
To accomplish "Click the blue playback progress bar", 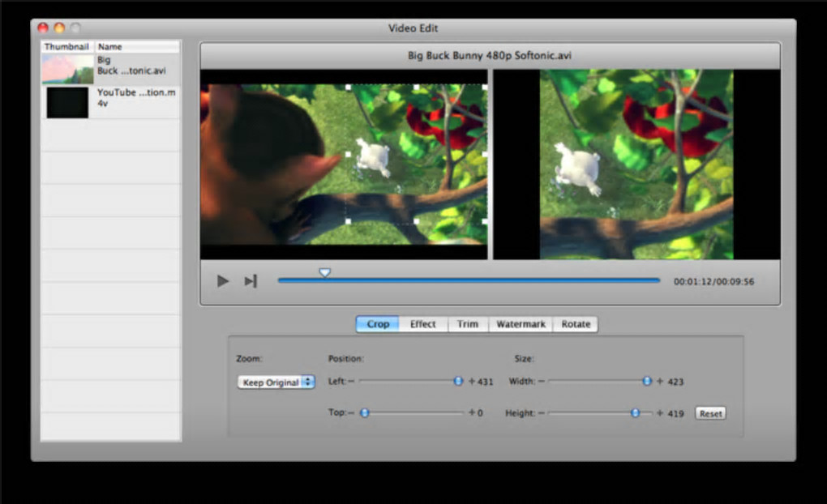I will (469, 280).
